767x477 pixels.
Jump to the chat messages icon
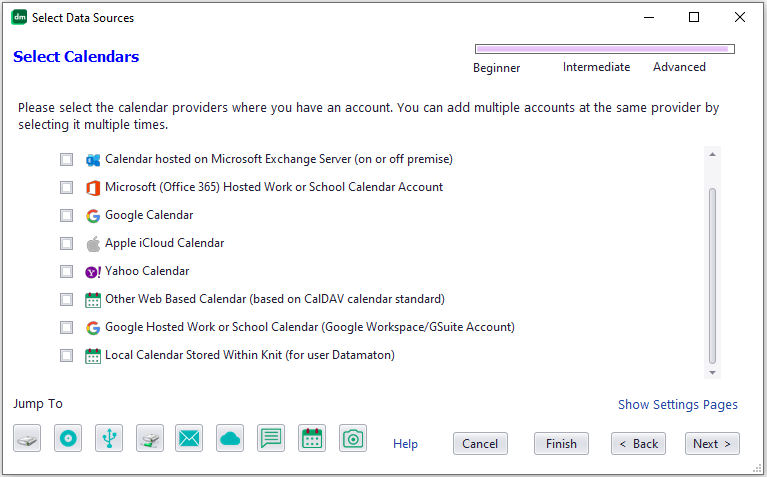pos(271,438)
